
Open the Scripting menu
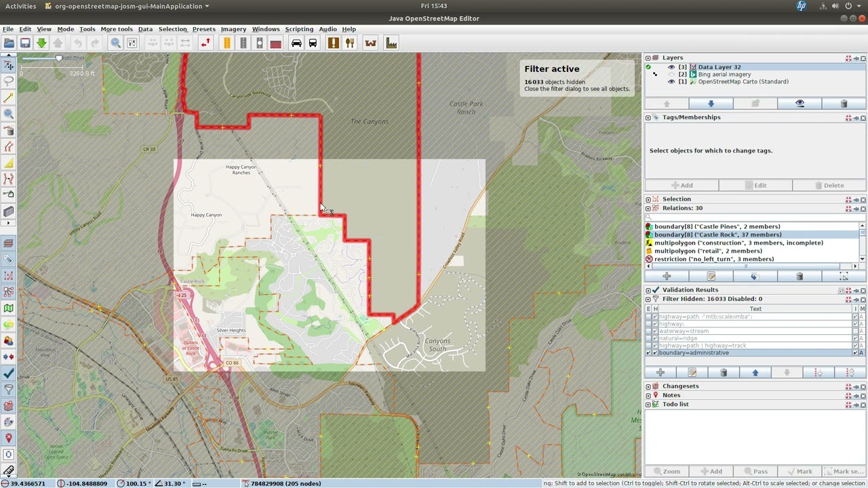(299, 29)
